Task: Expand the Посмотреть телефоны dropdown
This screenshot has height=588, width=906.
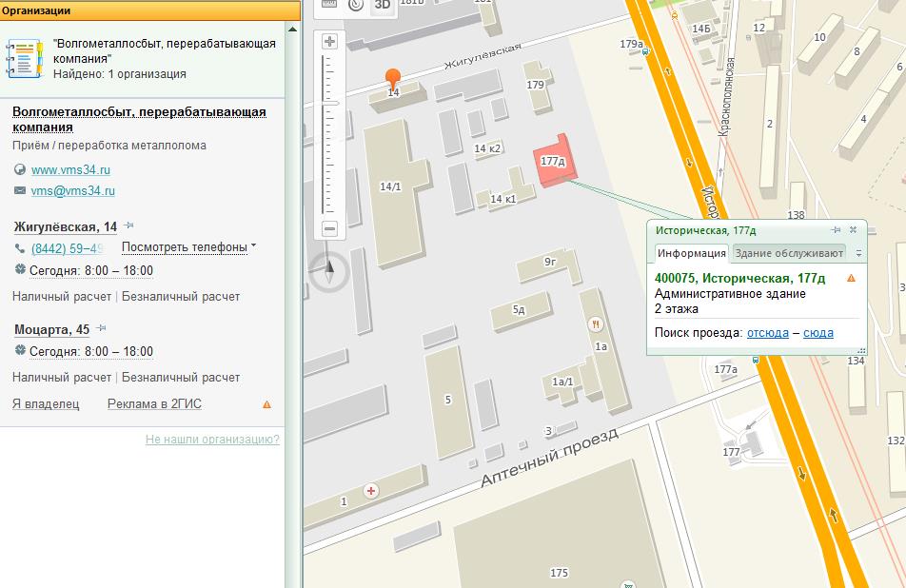Action: 188,247
